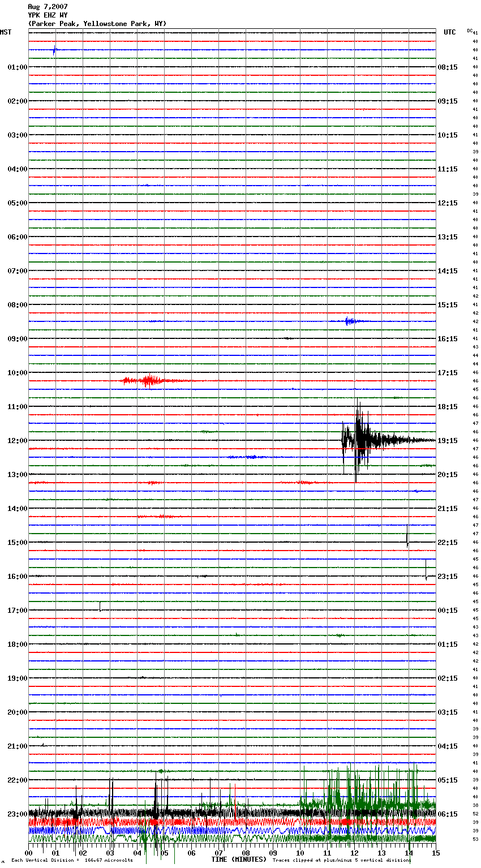
Task: Select the '10:00' MST hour label
Action: tap(18, 373)
